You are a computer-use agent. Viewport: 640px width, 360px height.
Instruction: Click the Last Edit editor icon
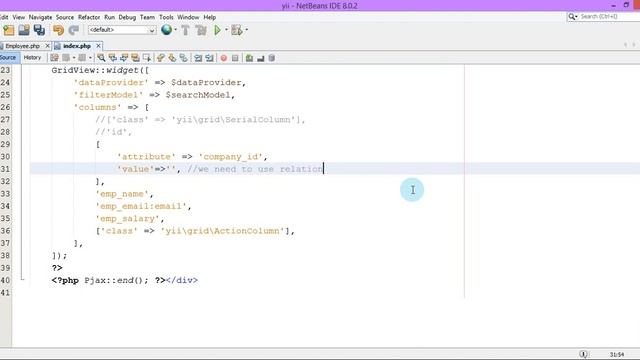[x=54, y=58]
